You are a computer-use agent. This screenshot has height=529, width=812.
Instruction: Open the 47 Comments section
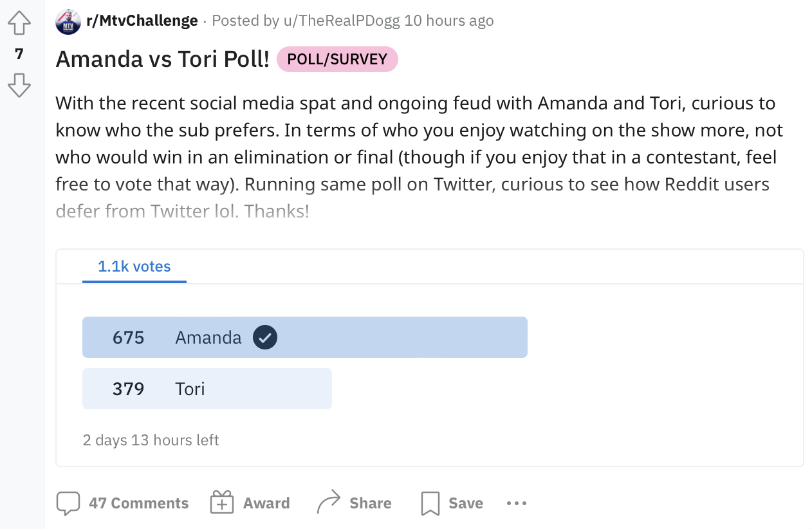pos(139,503)
